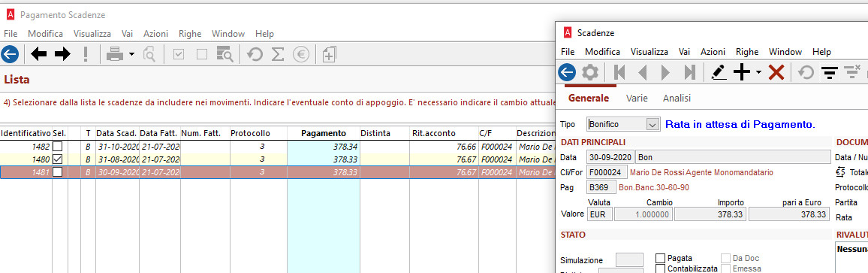The width and height of the screenshot is (868, 273).
Task: Go to first record in Scadenze toolbar
Action: tap(619, 72)
